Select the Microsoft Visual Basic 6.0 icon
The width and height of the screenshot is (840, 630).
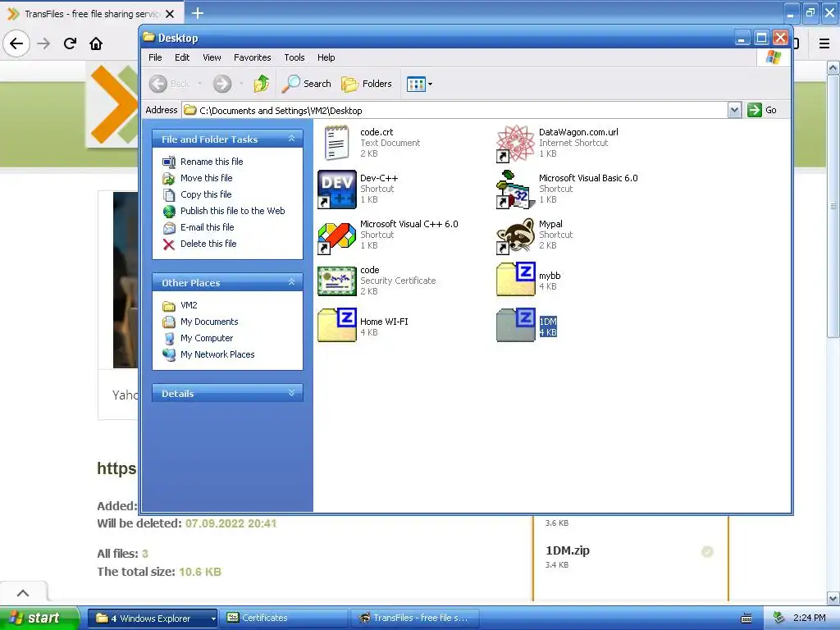(515, 189)
